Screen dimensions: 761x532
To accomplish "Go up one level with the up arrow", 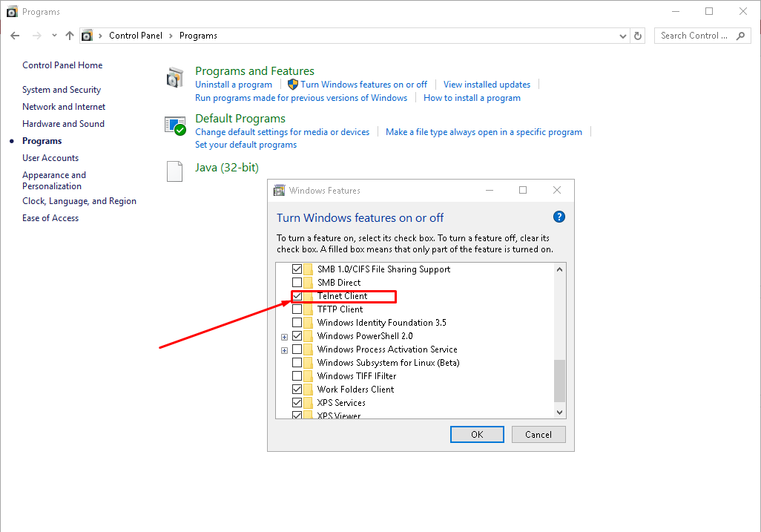I will [70, 36].
